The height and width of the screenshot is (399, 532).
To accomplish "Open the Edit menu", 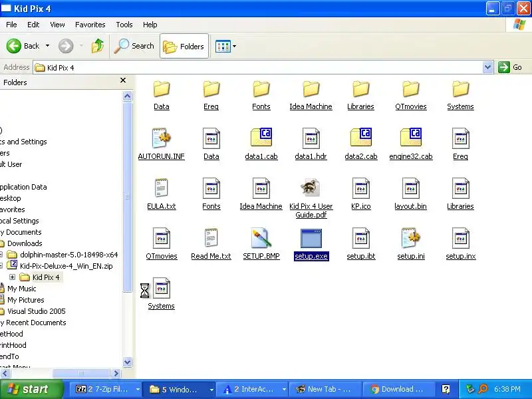I will [x=33, y=25].
